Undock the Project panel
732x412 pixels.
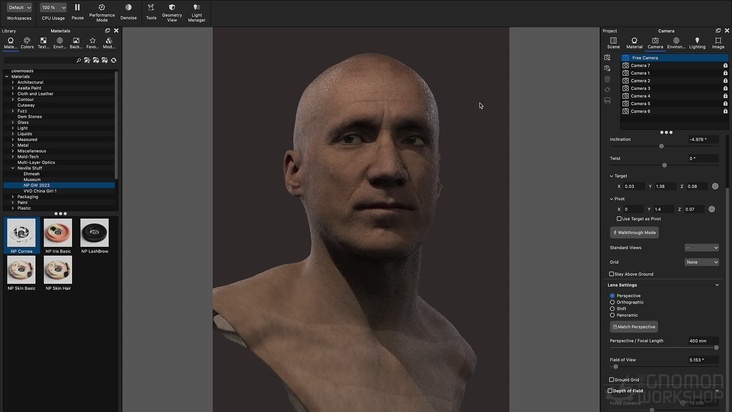pos(718,31)
